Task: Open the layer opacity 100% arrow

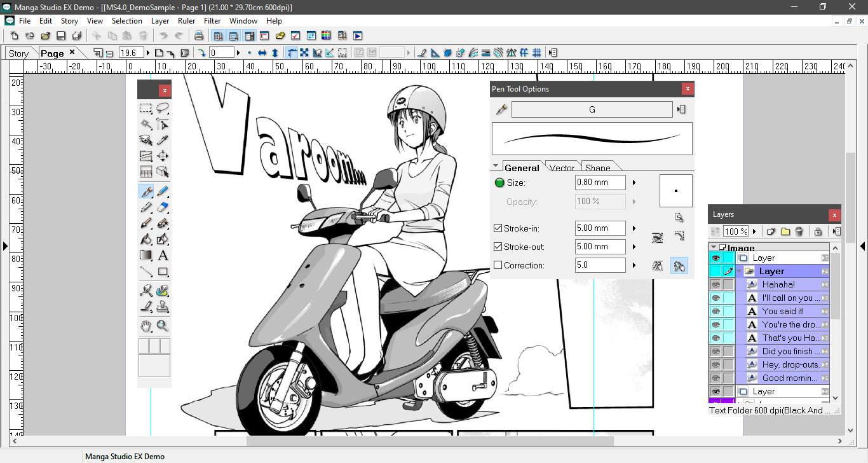Action: point(754,231)
